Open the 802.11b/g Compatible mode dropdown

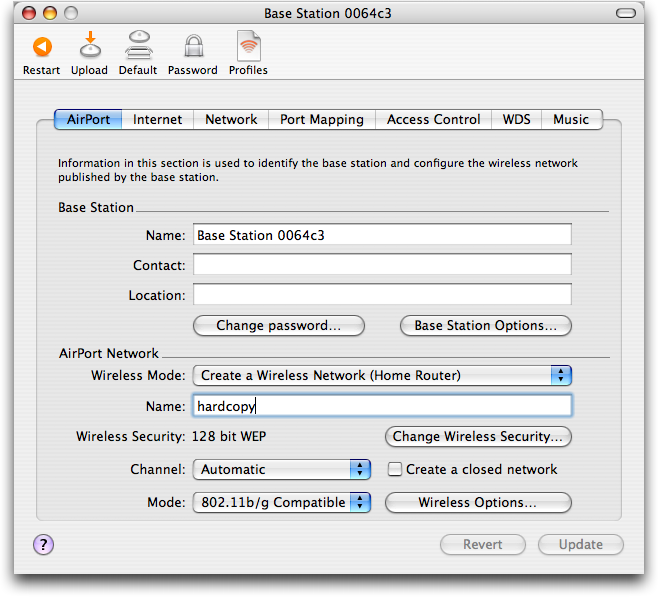tap(281, 502)
